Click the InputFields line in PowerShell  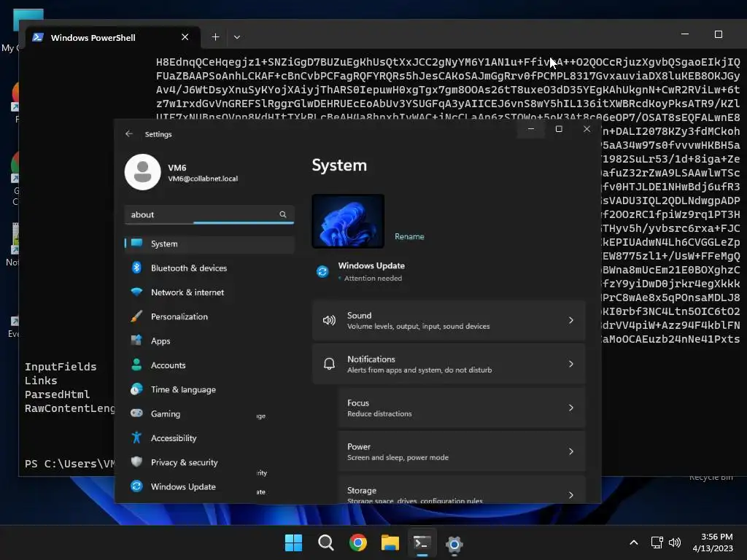click(61, 367)
